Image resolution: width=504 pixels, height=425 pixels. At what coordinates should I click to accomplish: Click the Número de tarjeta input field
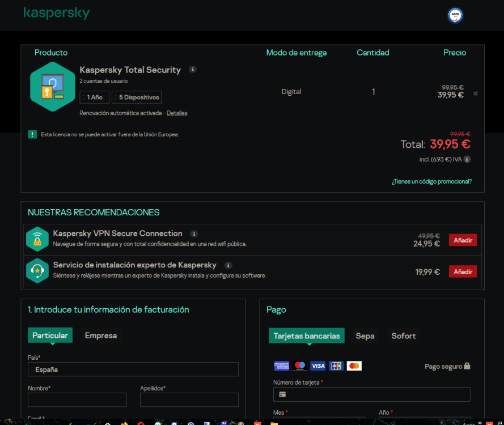point(372,394)
